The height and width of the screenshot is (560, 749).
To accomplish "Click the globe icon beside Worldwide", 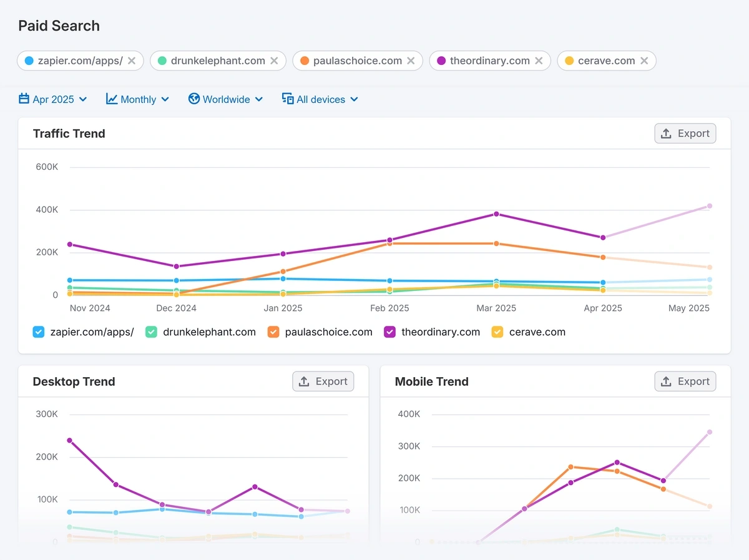I will click(x=193, y=99).
